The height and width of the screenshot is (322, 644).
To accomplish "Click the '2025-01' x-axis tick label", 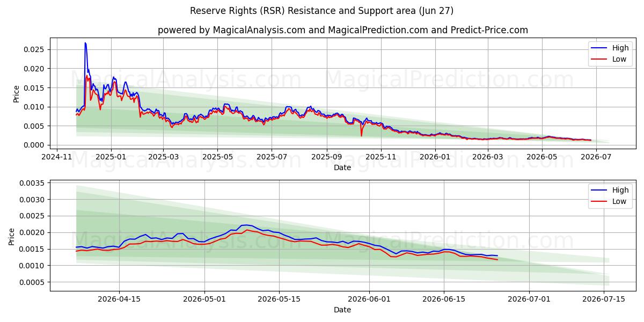I will coord(111,157).
